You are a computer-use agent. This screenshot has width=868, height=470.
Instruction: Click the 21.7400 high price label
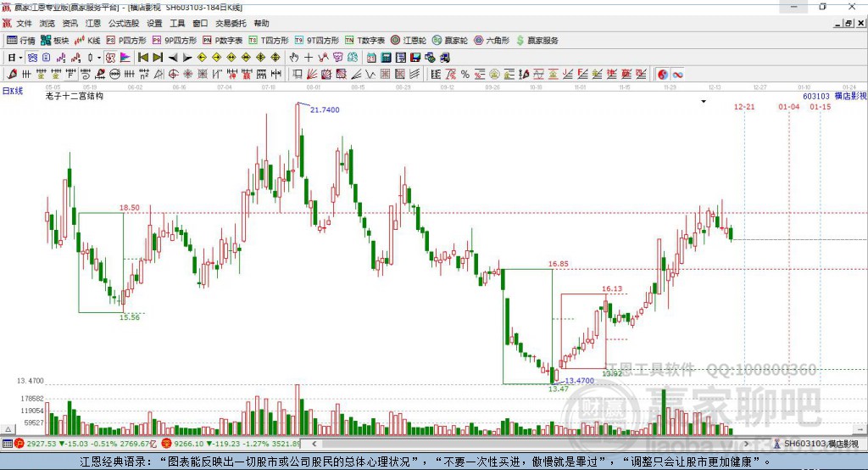(x=325, y=109)
